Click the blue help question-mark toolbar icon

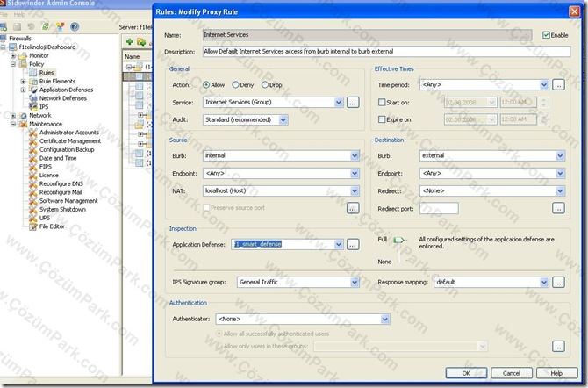click(75, 26)
